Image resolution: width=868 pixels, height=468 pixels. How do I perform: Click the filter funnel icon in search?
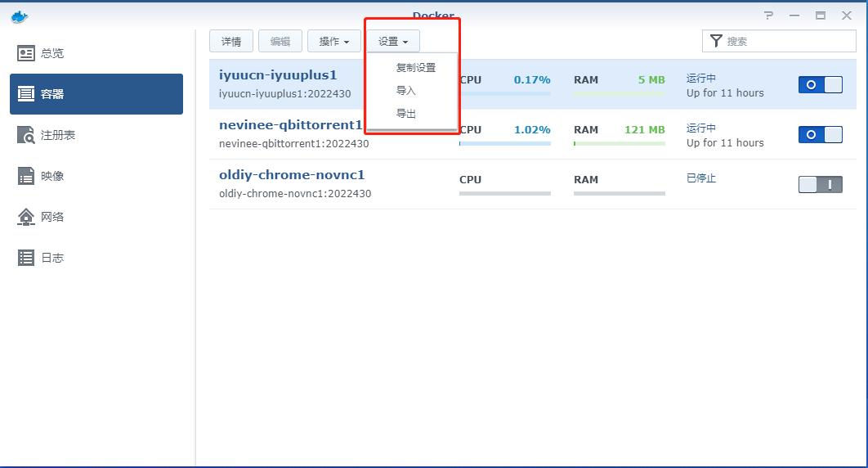tap(716, 41)
